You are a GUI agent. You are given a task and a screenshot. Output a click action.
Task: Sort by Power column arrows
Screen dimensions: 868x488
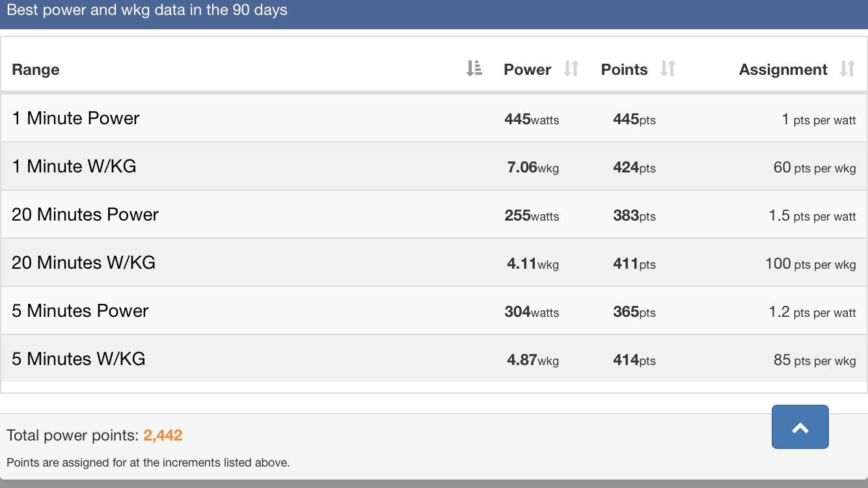[571, 68]
